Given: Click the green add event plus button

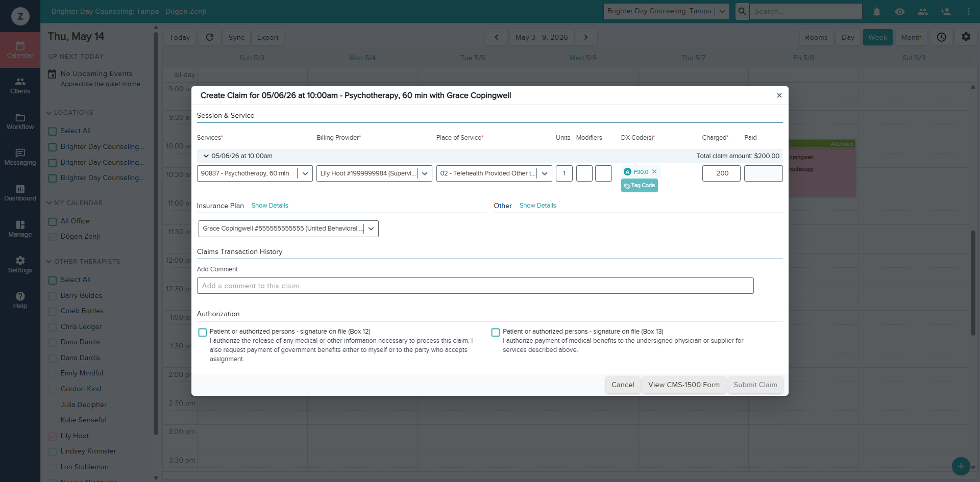Looking at the screenshot, I should (x=961, y=466).
